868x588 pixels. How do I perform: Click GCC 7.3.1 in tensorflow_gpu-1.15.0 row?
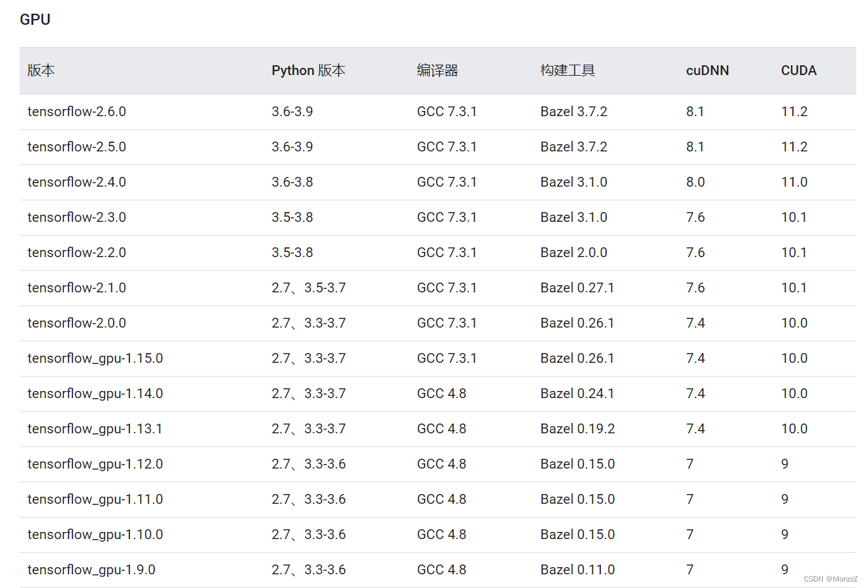coord(447,358)
